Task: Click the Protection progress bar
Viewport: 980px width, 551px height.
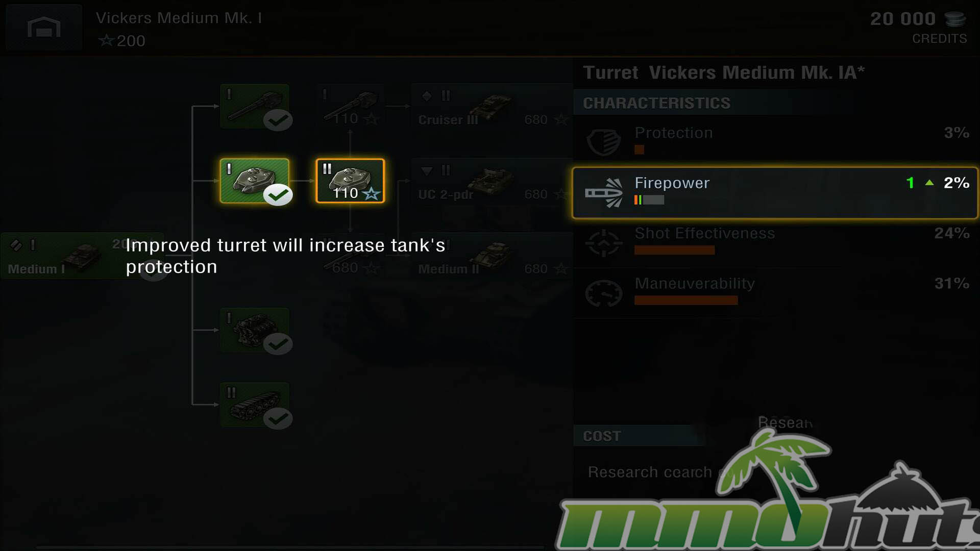Action: point(639,149)
